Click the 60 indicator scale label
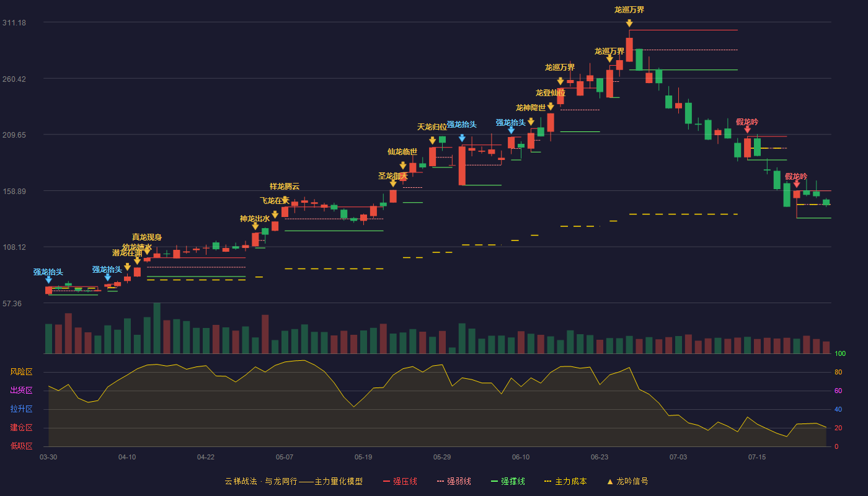 click(x=838, y=391)
